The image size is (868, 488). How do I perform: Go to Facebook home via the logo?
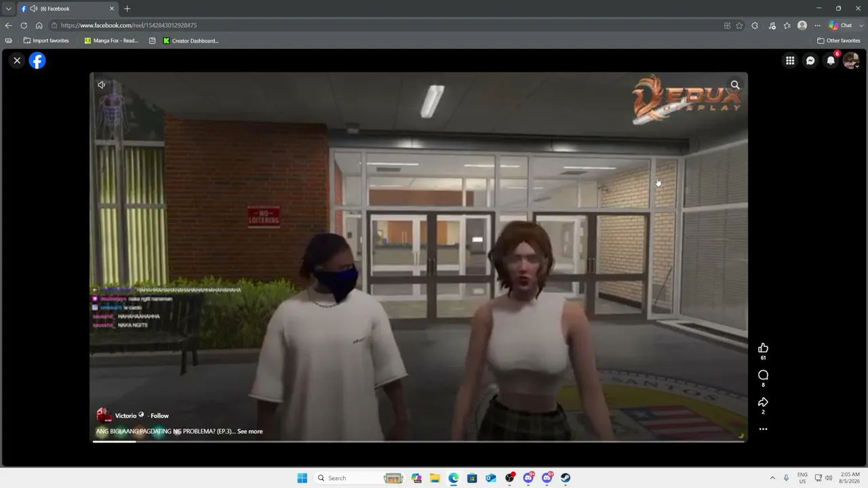click(37, 60)
